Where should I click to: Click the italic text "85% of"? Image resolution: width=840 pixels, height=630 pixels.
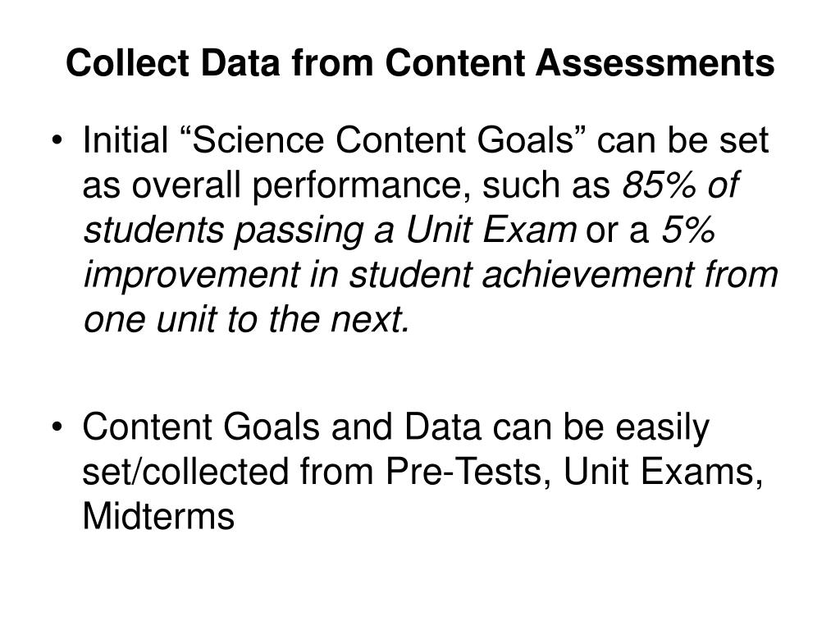coord(680,185)
